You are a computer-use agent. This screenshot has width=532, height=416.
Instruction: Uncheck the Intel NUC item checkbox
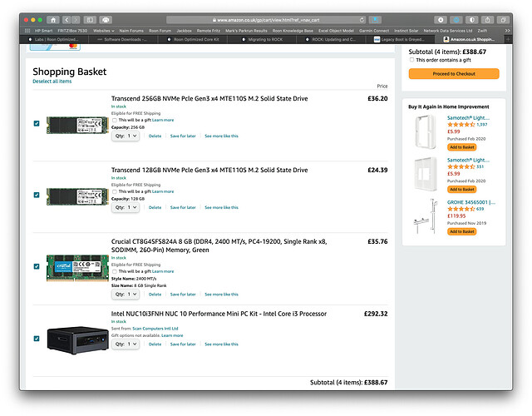(x=37, y=339)
